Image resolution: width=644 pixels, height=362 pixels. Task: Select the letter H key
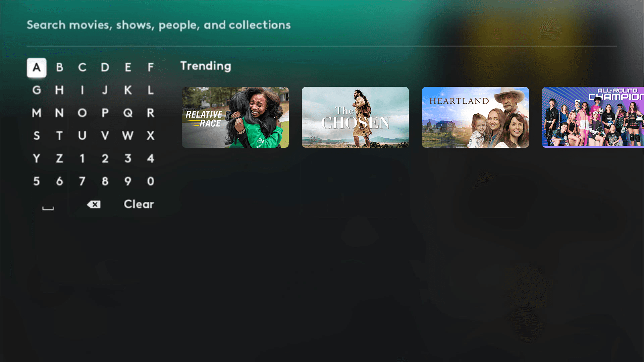[59, 90]
